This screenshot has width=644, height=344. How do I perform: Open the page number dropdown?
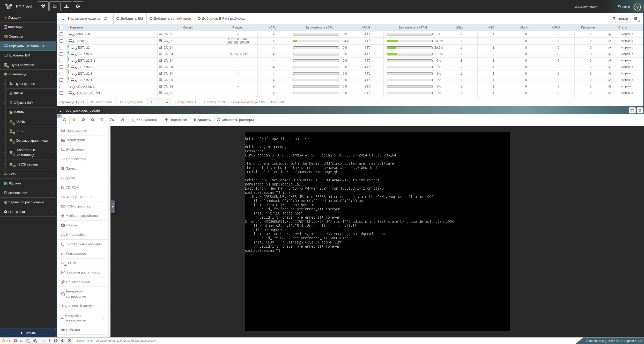(x=159, y=102)
